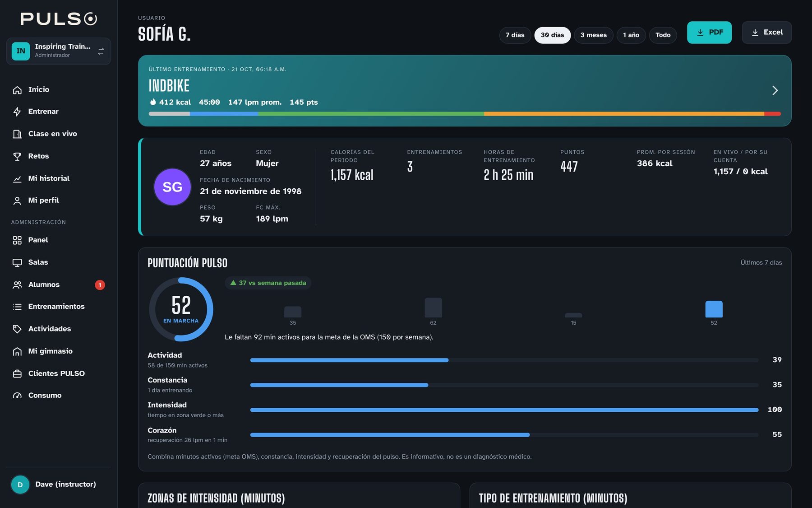Click the Mi historial chart icon
The width and height of the screenshot is (812, 508).
point(17,179)
